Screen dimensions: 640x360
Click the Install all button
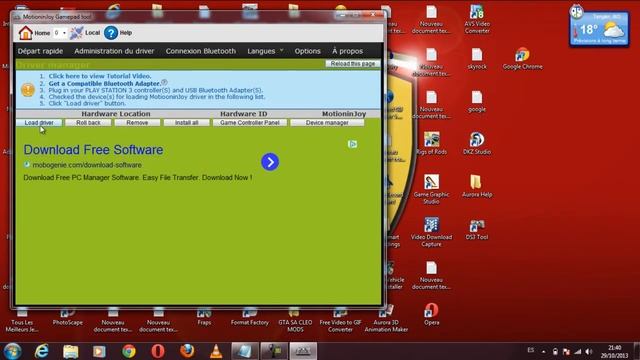click(187, 122)
